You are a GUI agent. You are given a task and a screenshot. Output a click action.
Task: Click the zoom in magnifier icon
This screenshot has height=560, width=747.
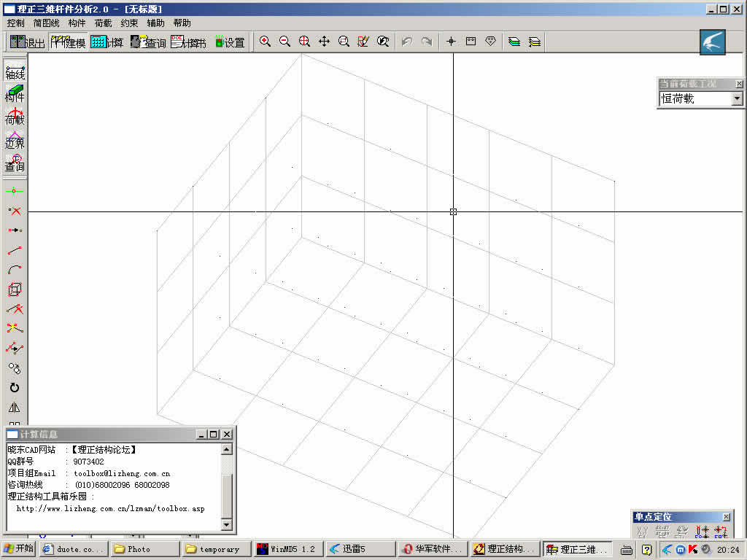pyautogui.click(x=265, y=42)
